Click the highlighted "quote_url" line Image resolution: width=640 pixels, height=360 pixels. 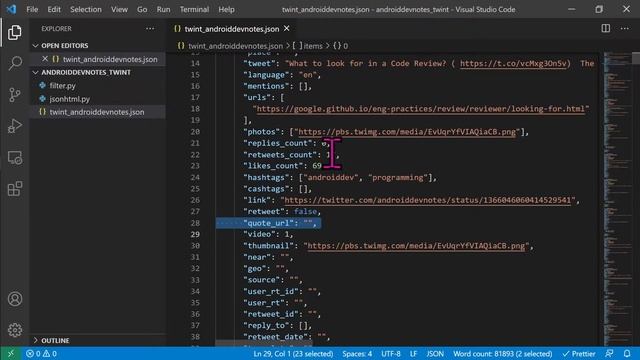point(268,223)
